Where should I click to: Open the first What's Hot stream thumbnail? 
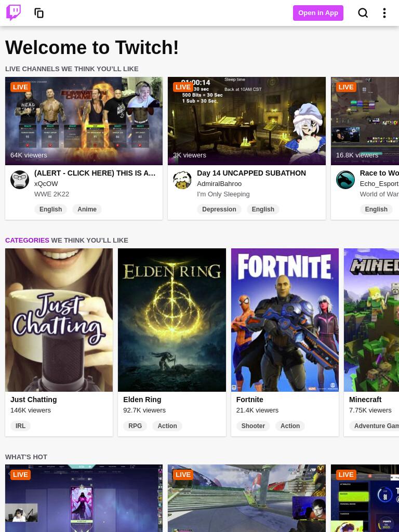[x=84, y=498]
